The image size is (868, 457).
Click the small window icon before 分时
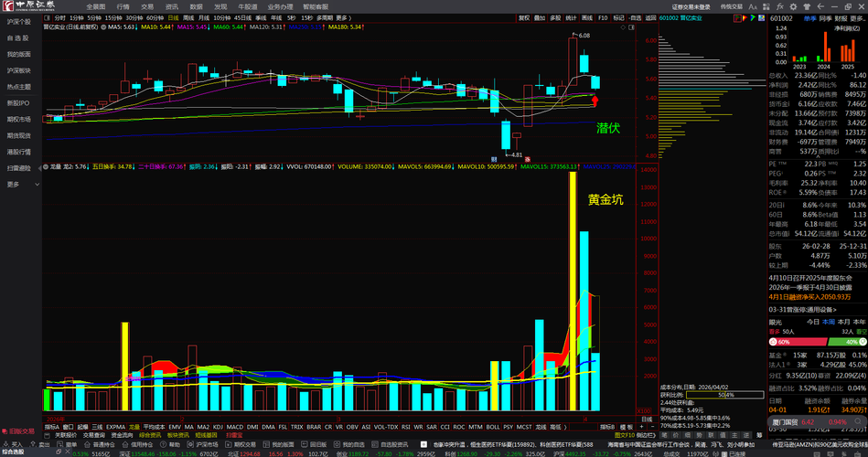[x=48, y=18]
